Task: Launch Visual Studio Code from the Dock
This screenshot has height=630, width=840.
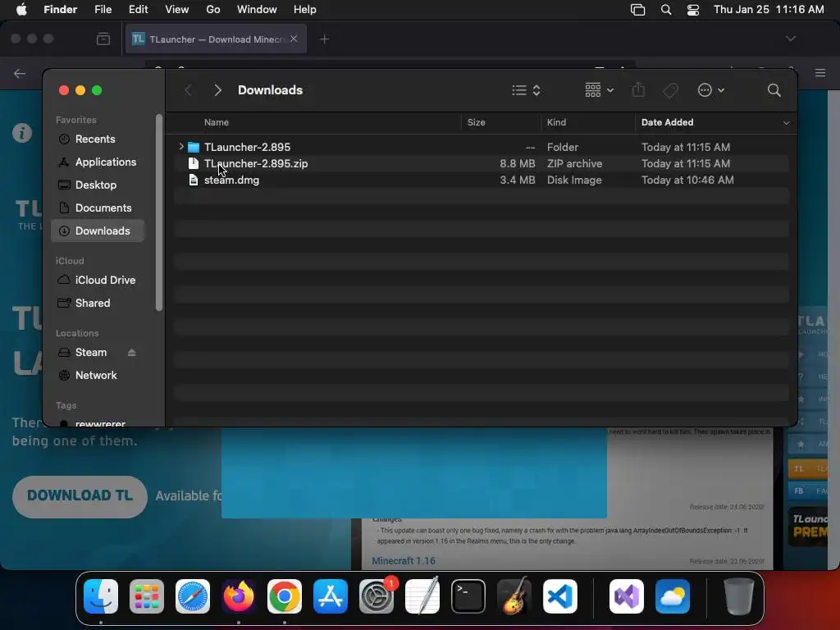Action: pos(559,596)
